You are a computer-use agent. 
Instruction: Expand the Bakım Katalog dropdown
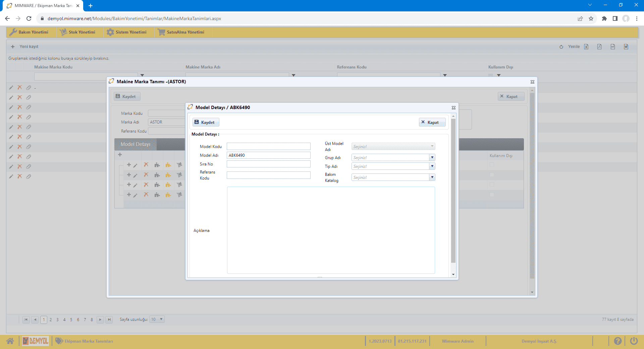point(432,177)
